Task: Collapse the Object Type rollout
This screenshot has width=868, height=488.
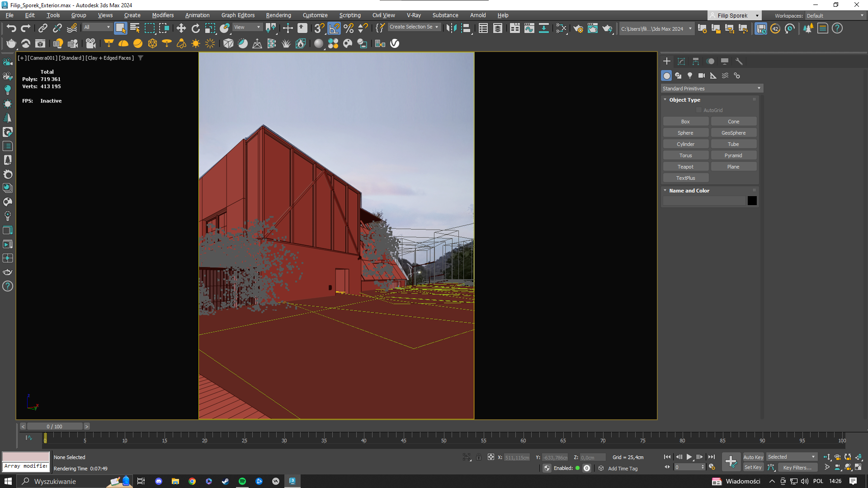Action: click(x=684, y=100)
